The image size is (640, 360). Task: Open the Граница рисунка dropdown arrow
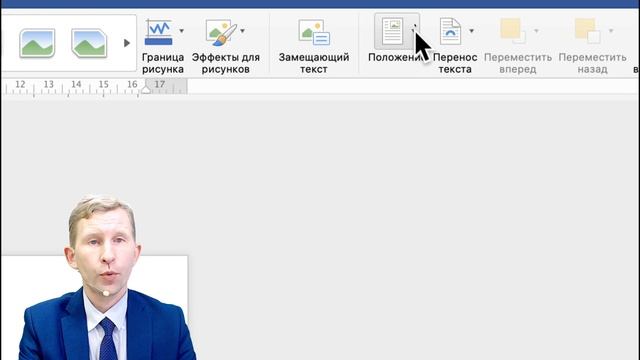pyautogui.click(x=182, y=31)
